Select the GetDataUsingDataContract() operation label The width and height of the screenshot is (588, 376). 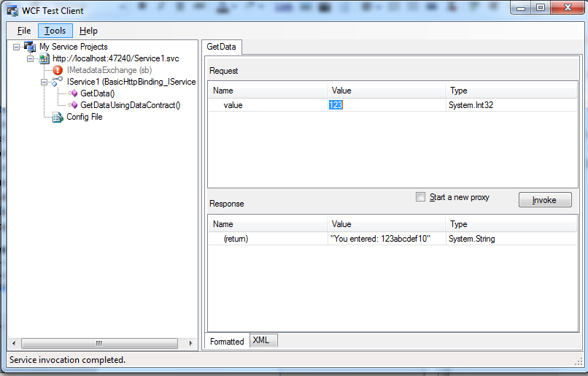[130, 105]
